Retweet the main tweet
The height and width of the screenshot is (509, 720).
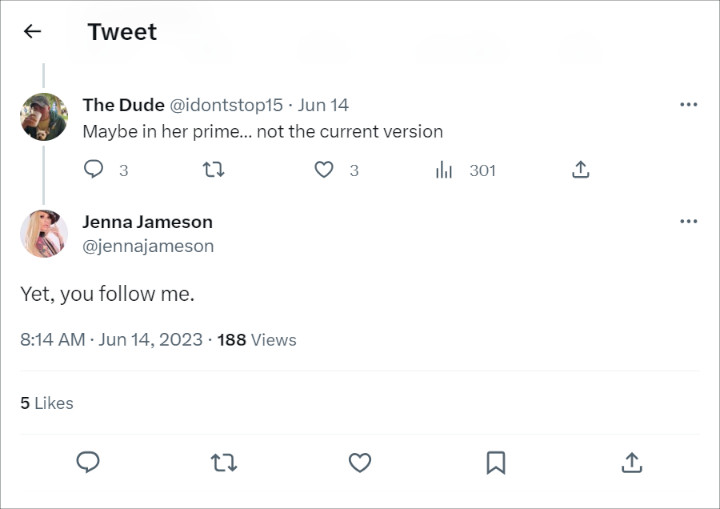pyautogui.click(x=224, y=463)
